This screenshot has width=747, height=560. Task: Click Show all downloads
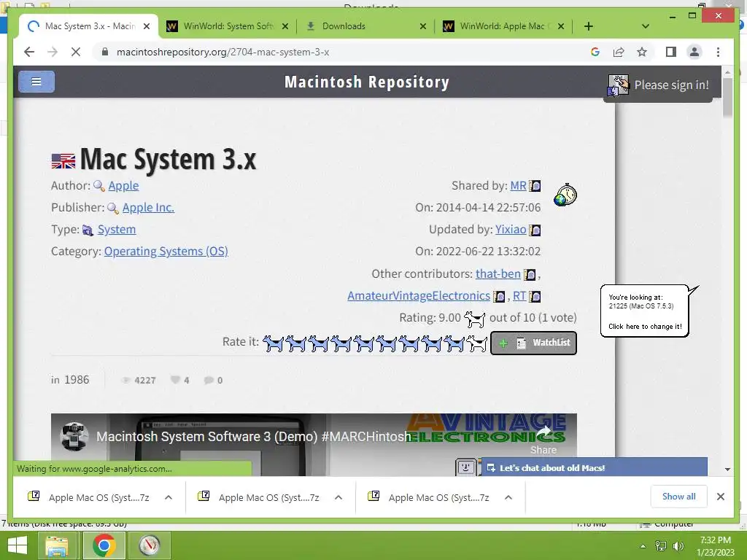pyautogui.click(x=678, y=496)
